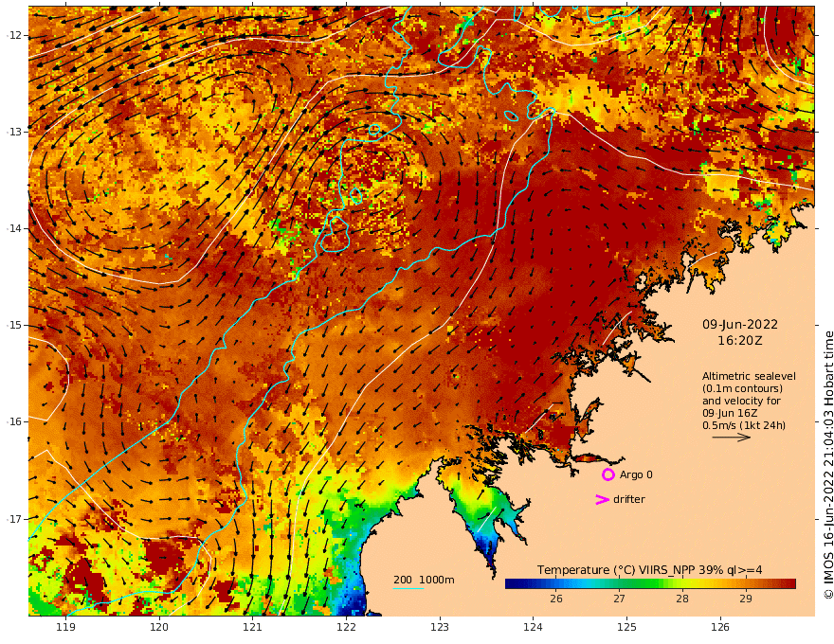Click the color bar tick label 26
Viewport: 834px width, 644px height.
coord(555,599)
